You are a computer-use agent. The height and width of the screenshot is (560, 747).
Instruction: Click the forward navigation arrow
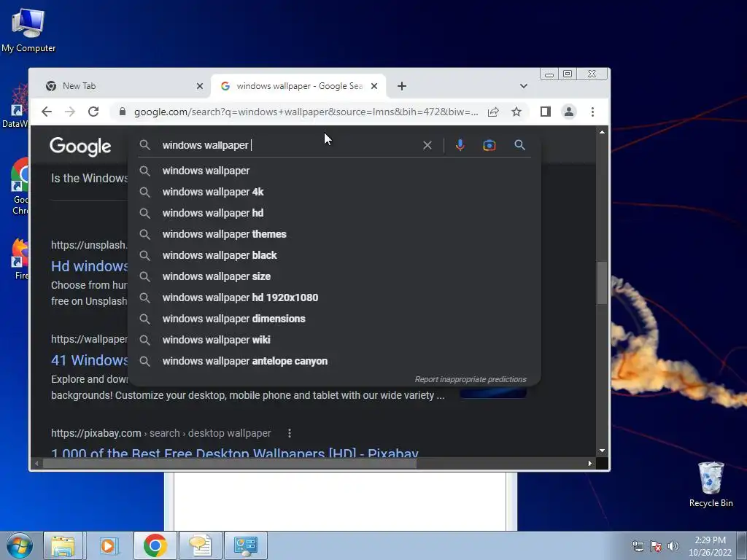coord(70,112)
